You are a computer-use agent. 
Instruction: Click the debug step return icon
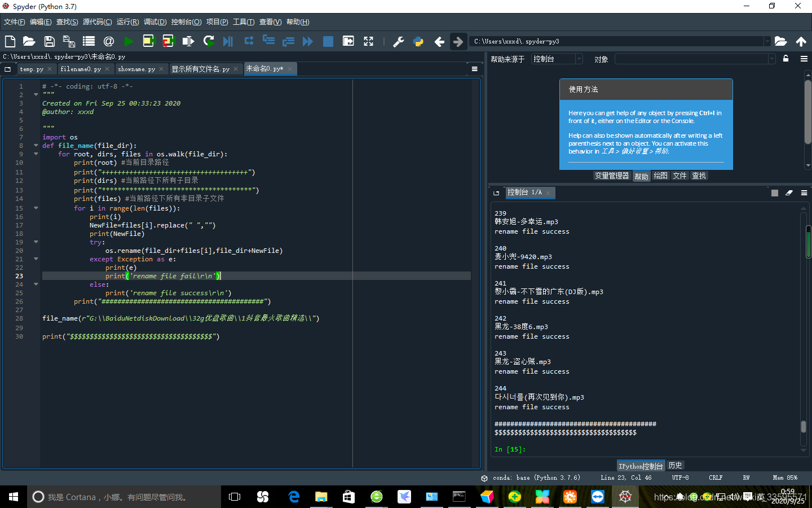pyautogui.click(x=288, y=41)
